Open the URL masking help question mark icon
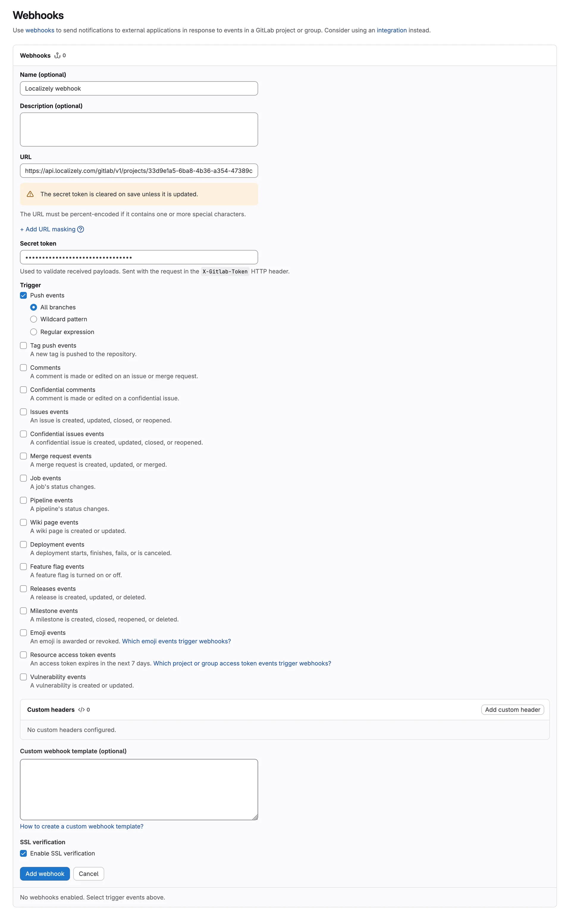 [81, 229]
